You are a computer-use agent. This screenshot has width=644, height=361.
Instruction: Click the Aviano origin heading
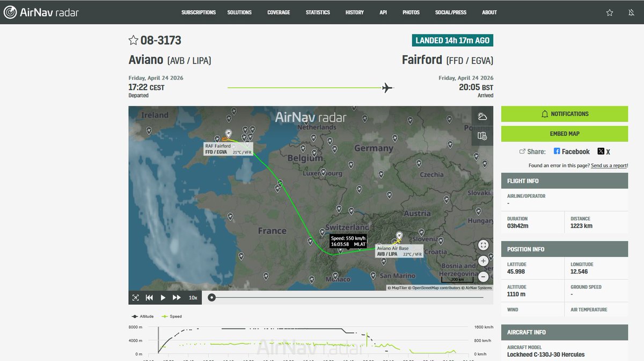point(147,60)
